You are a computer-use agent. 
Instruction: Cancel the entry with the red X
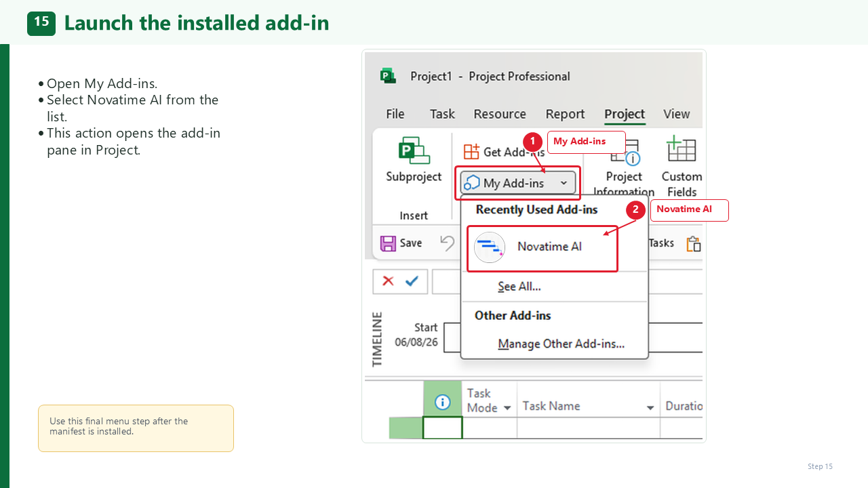point(388,281)
